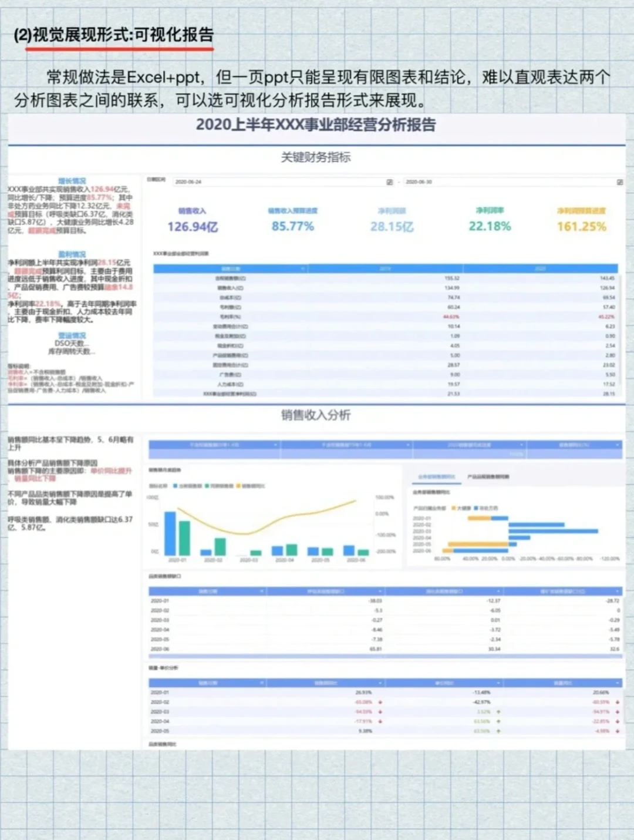The image size is (634, 840).
Task: Select the 161.25% profit budget progress card
Action: [581, 220]
